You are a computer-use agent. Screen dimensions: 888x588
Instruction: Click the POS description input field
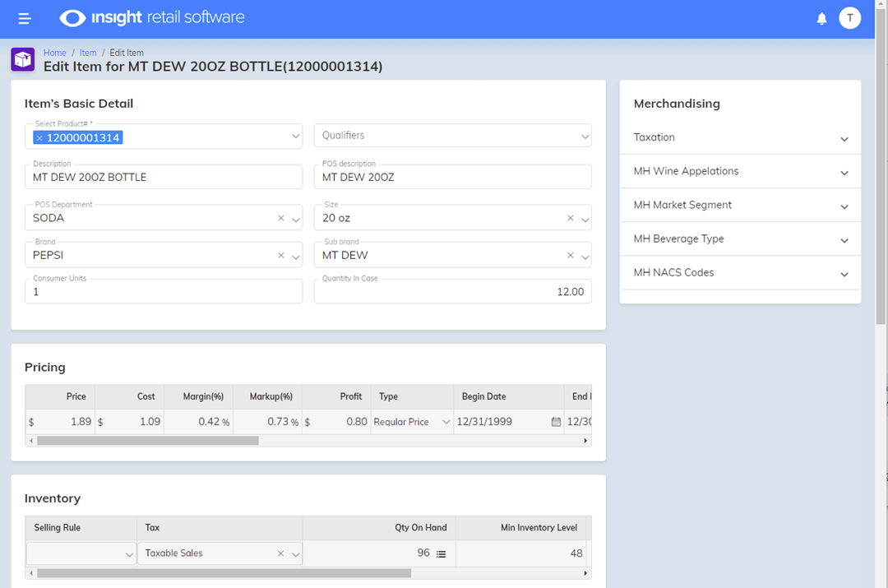[x=453, y=177]
